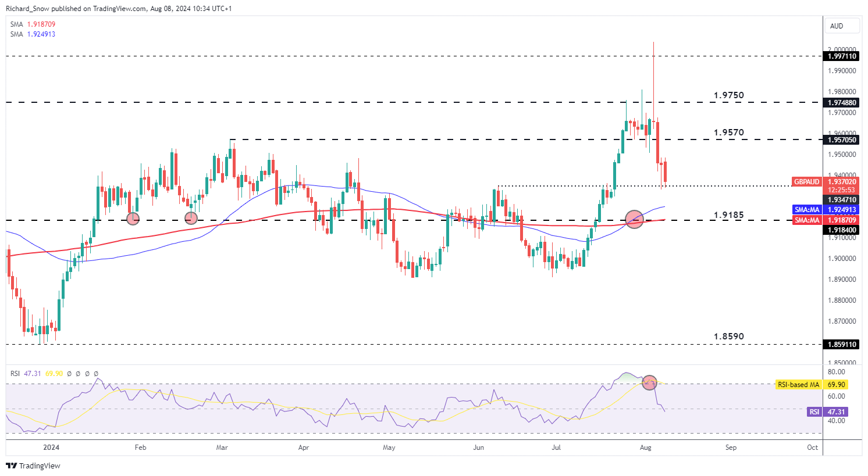Click the 1.937020 current price label
The image size is (868, 476).
click(x=842, y=182)
